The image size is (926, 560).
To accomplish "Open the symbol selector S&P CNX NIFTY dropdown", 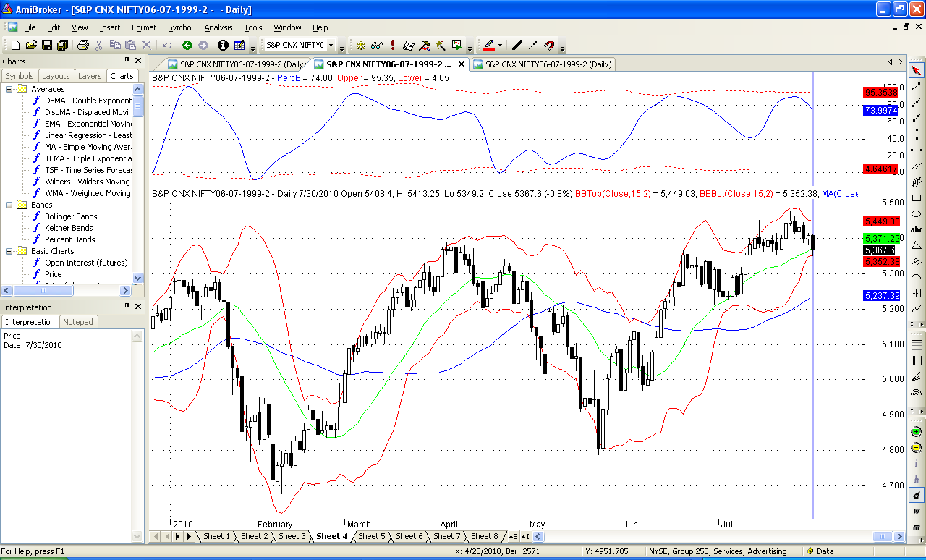I will tap(331, 45).
